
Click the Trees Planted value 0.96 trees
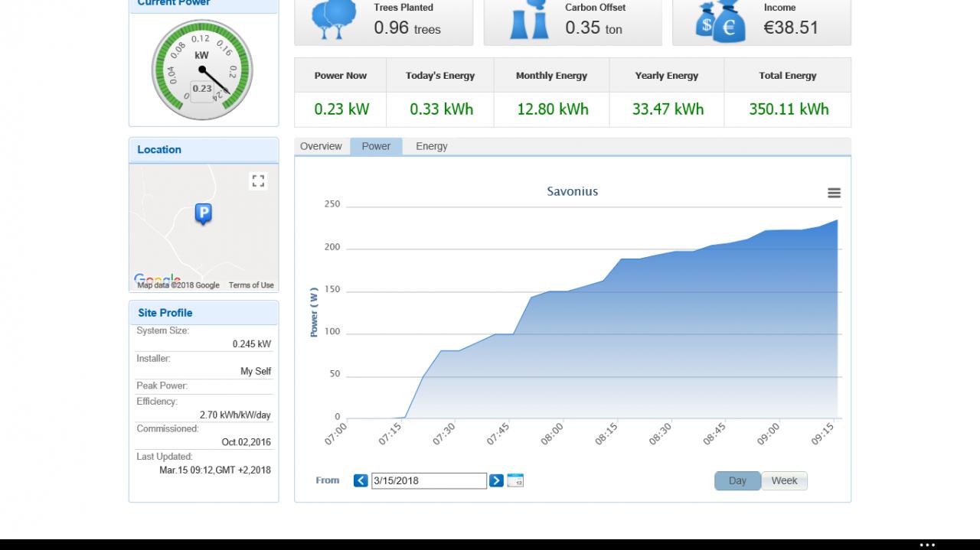pos(407,28)
